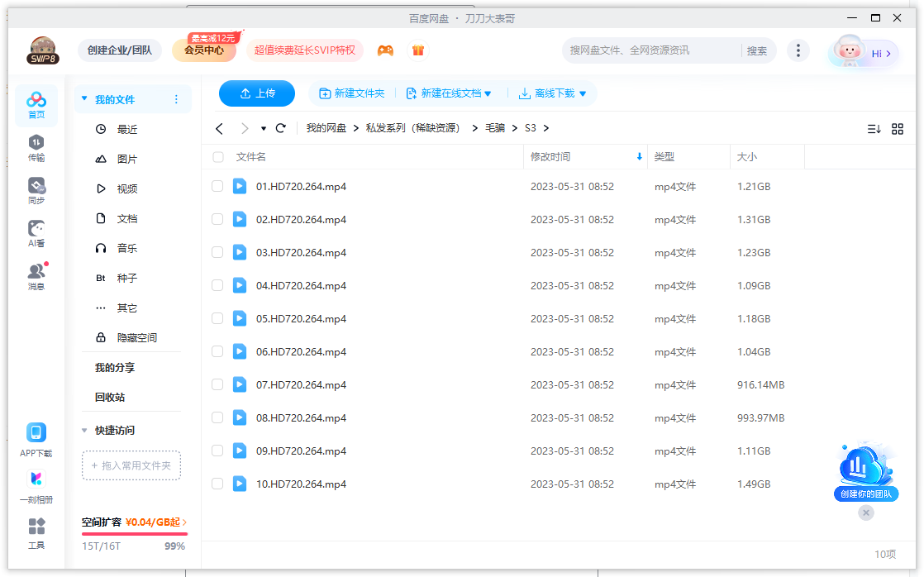Check the box for 07.HD720.264.mp4
Viewport: 924px width, 577px height.
point(217,384)
